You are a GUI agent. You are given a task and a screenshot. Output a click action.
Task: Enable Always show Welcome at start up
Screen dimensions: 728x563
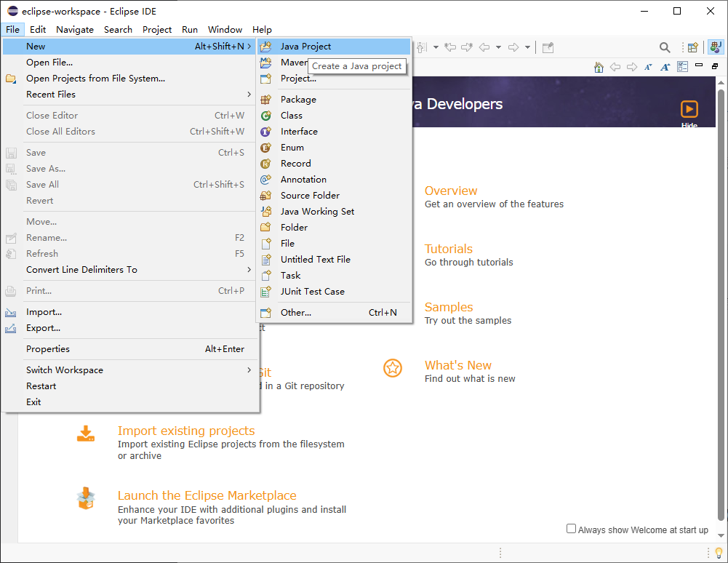coord(571,529)
